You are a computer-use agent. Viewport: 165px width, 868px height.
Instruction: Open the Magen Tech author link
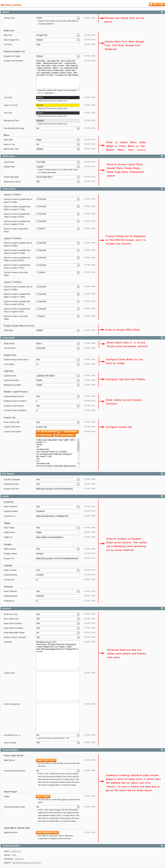[16, 852]
